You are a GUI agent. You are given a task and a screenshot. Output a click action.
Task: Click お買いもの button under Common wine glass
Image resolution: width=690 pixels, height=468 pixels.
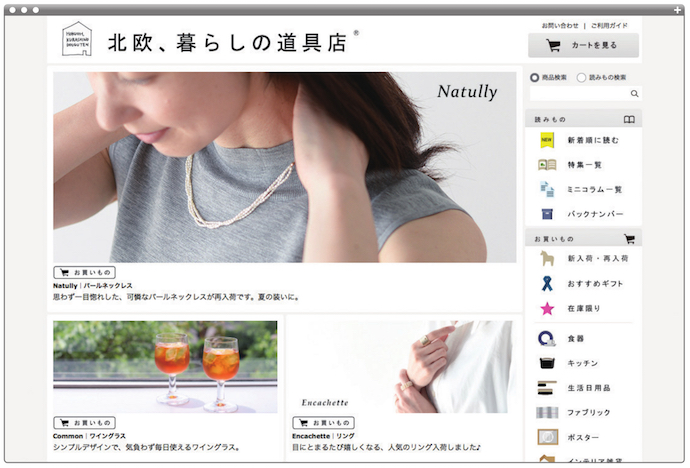click(84, 423)
